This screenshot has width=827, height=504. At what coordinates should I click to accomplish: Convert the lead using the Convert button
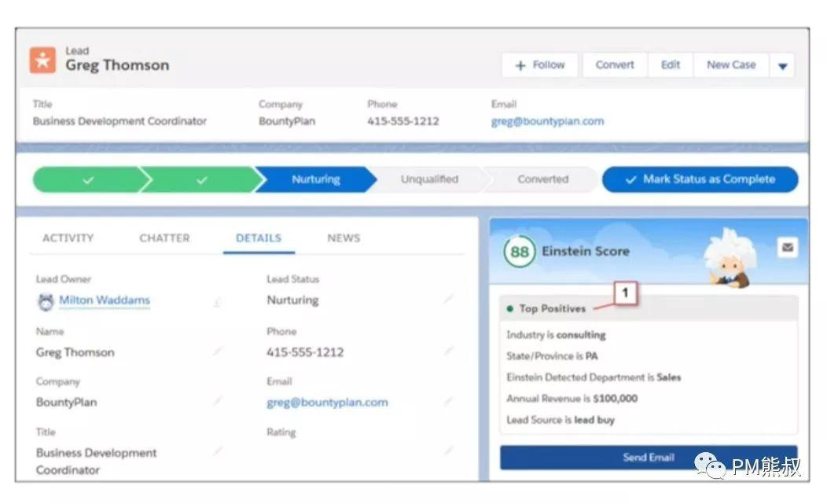coord(615,65)
